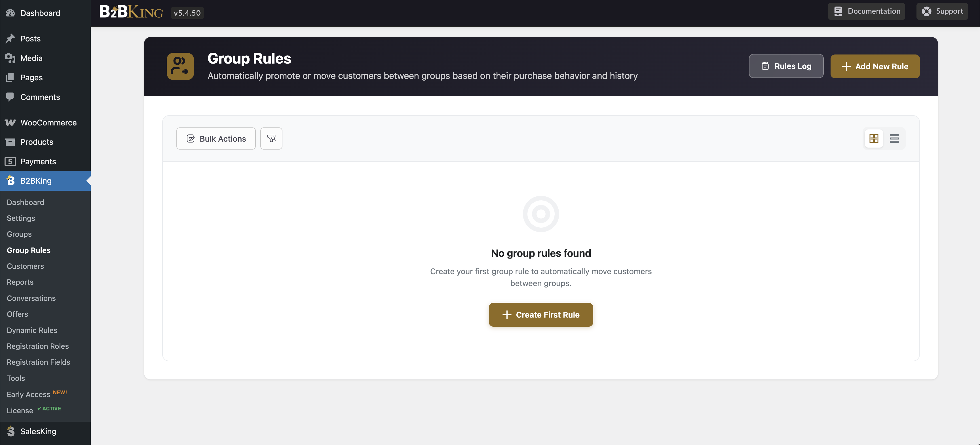Switch to list view layout
The width and height of the screenshot is (980, 445).
click(894, 138)
